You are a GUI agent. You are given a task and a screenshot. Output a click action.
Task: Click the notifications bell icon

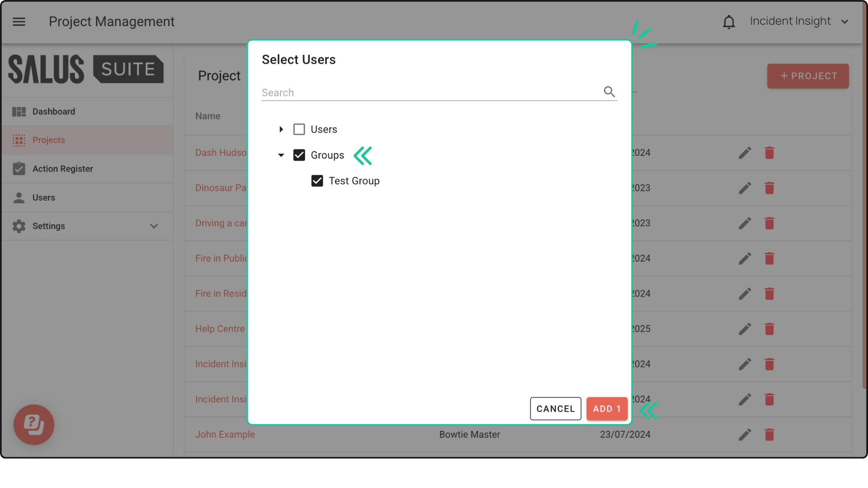point(729,22)
